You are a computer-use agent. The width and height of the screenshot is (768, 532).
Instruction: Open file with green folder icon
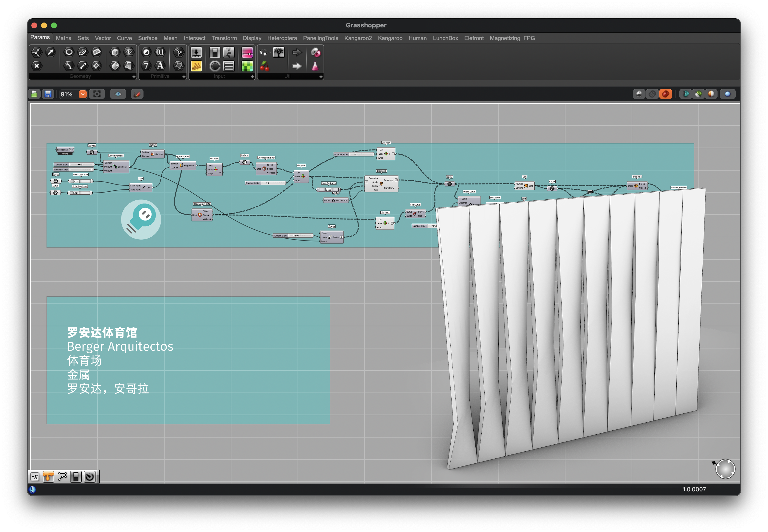(34, 94)
